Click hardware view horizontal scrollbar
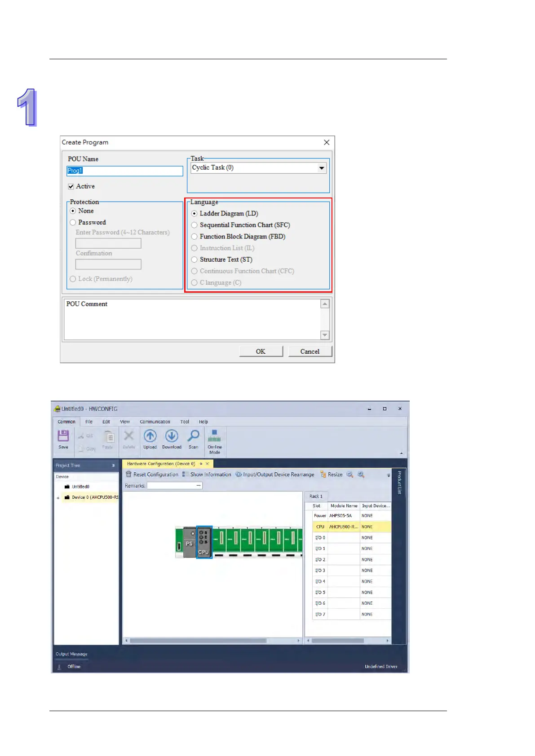Viewport: 535px width, 756px height. 198,641
